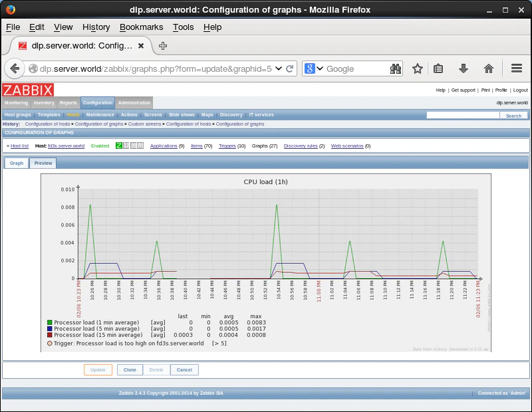532x412 pixels.
Task: Open the Applications link
Action: click(164, 146)
